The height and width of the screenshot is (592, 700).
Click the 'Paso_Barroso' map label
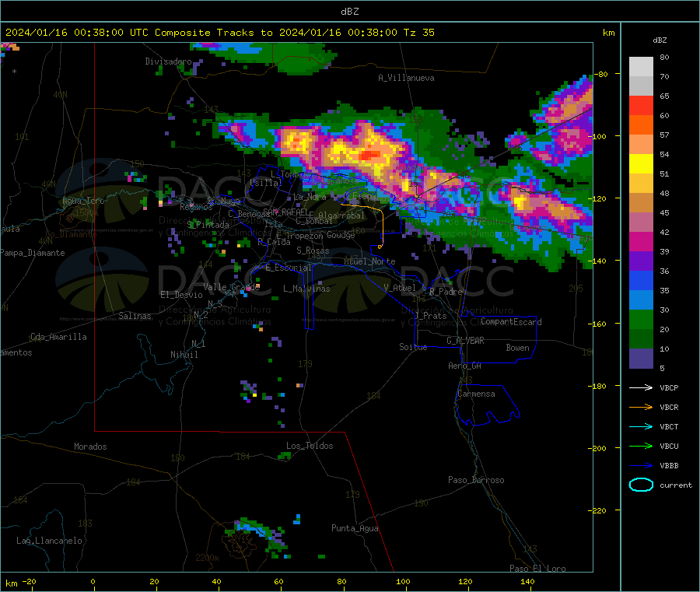476,480
